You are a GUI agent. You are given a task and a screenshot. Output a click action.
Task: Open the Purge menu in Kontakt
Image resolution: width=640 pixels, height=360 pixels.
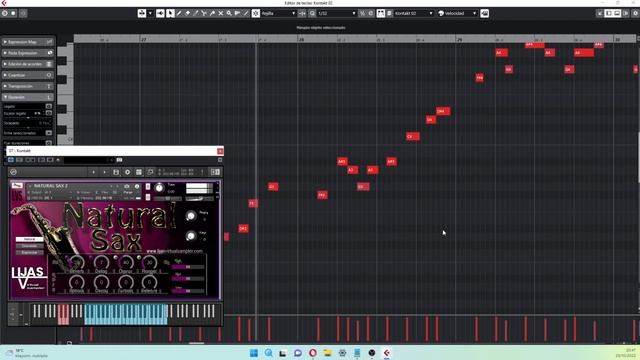click(128, 192)
